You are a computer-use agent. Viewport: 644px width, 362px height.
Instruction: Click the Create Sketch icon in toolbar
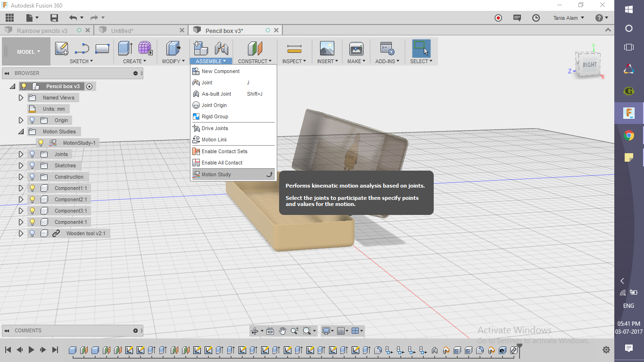(62, 49)
